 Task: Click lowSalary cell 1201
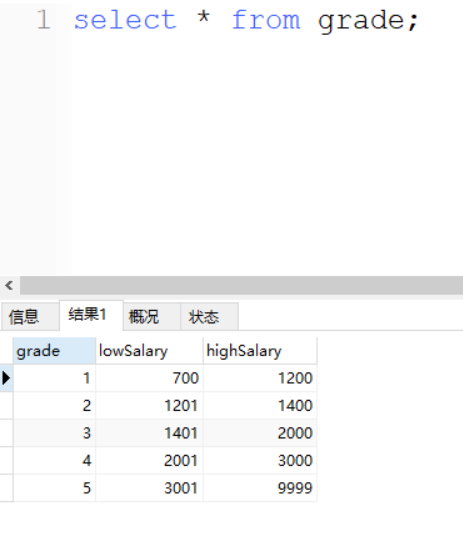(149, 405)
